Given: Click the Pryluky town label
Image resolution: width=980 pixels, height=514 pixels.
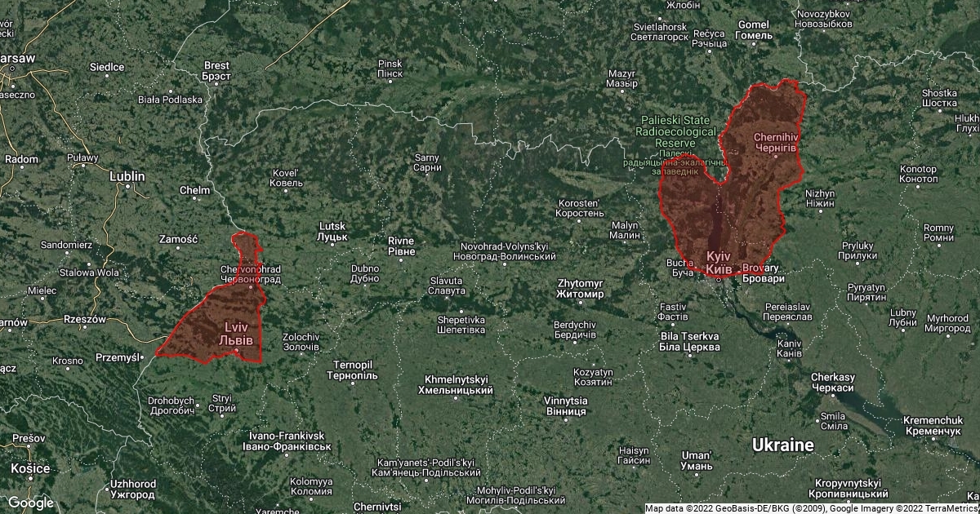Looking at the screenshot, I should click(x=858, y=250).
